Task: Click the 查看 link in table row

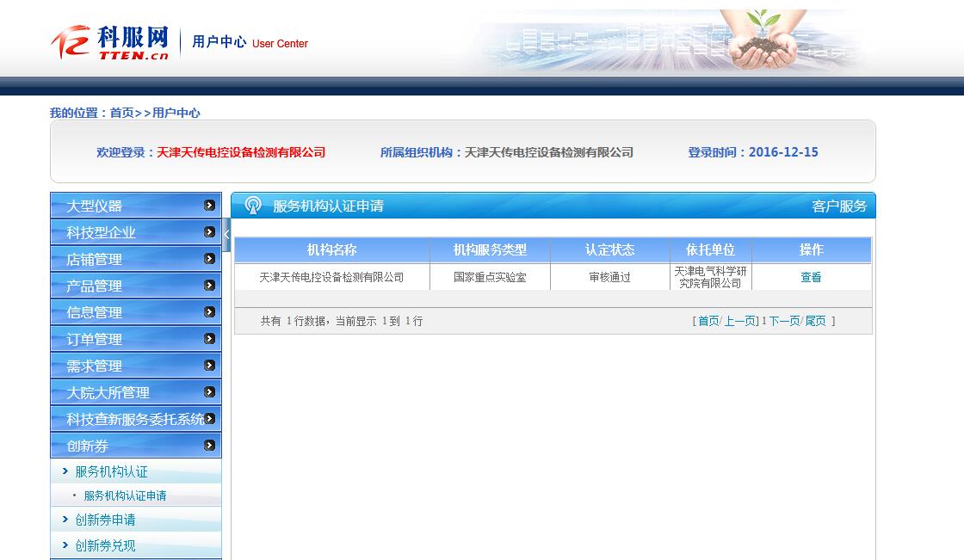Action: [x=811, y=277]
